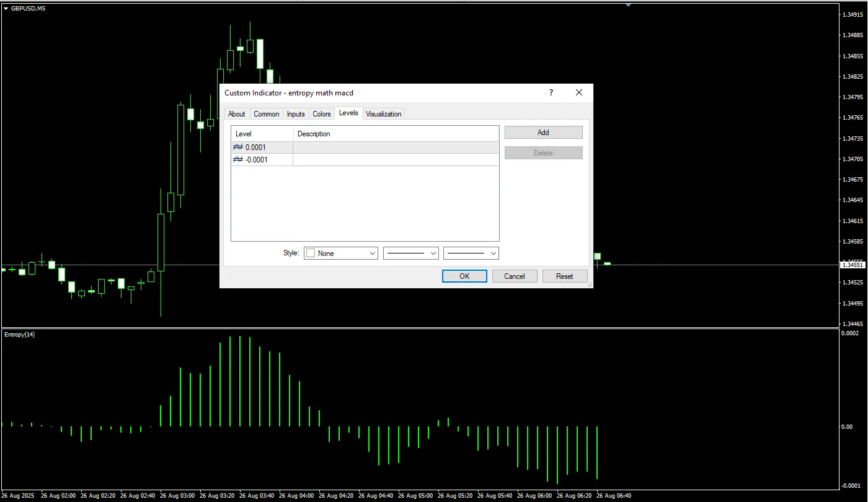
Task: Click the Reset button
Action: [565, 276]
